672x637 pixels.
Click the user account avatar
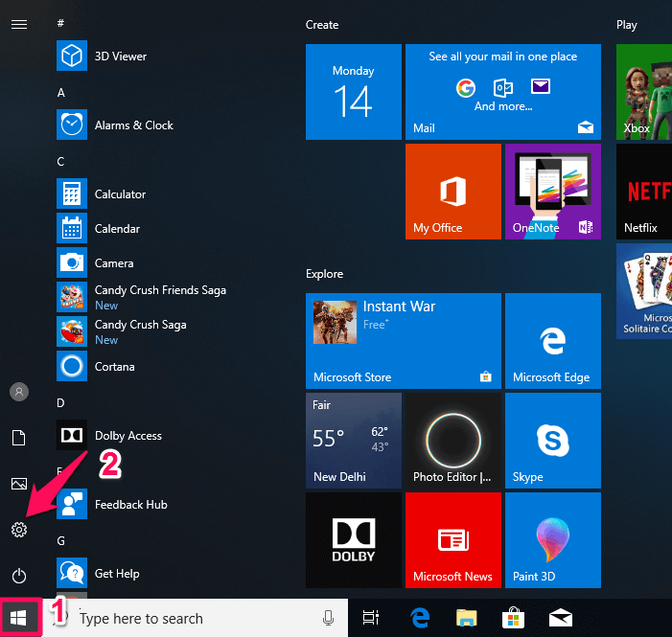(x=19, y=392)
